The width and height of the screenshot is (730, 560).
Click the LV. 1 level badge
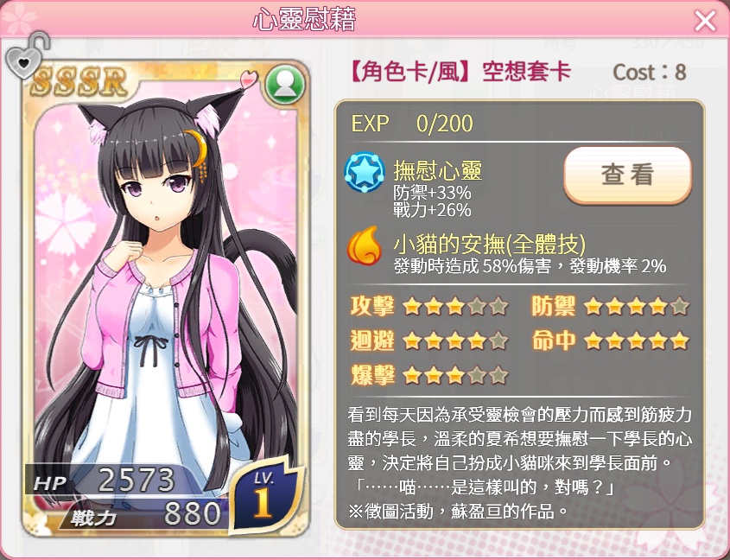pyautogui.click(x=265, y=494)
